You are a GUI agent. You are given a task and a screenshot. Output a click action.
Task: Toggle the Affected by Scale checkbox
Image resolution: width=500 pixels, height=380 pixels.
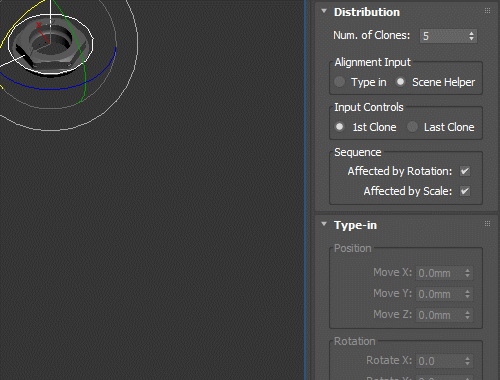pyautogui.click(x=465, y=191)
